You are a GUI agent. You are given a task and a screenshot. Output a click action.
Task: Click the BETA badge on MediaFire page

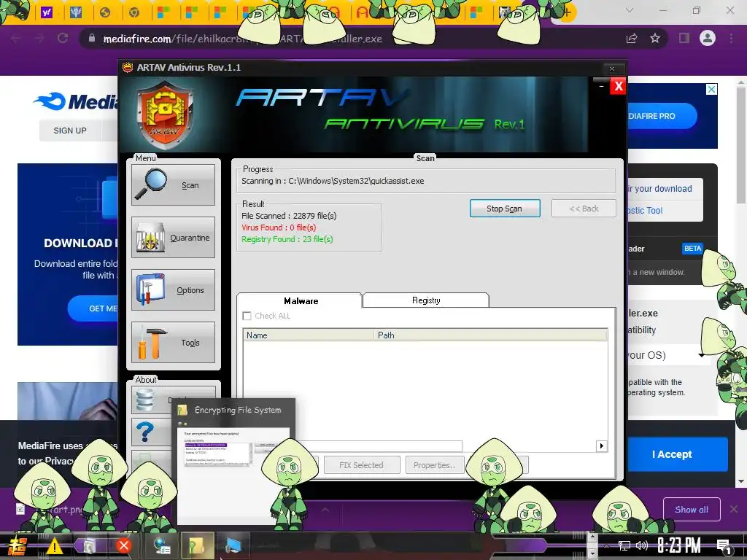tap(692, 249)
